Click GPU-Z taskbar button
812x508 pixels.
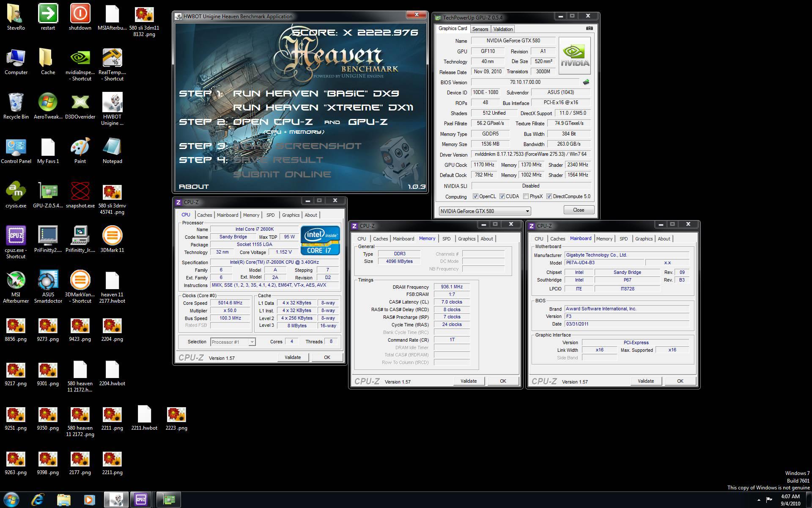point(169,500)
